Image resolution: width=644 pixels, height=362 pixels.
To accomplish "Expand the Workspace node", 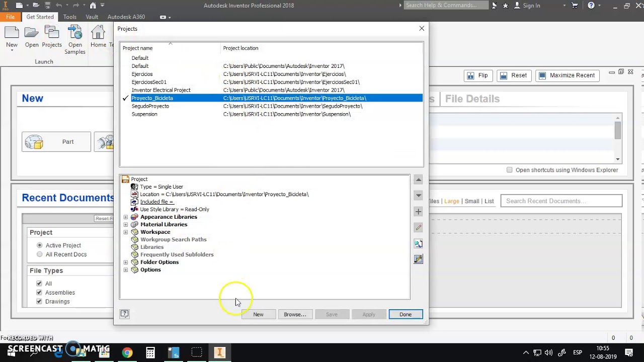I will [x=125, y=232].
